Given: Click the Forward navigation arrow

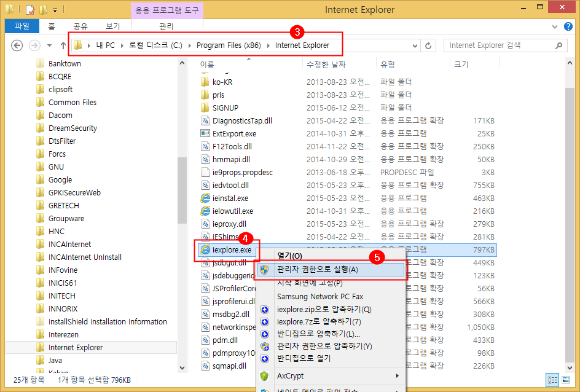Looking at the screenshot, I should (34, 45).
